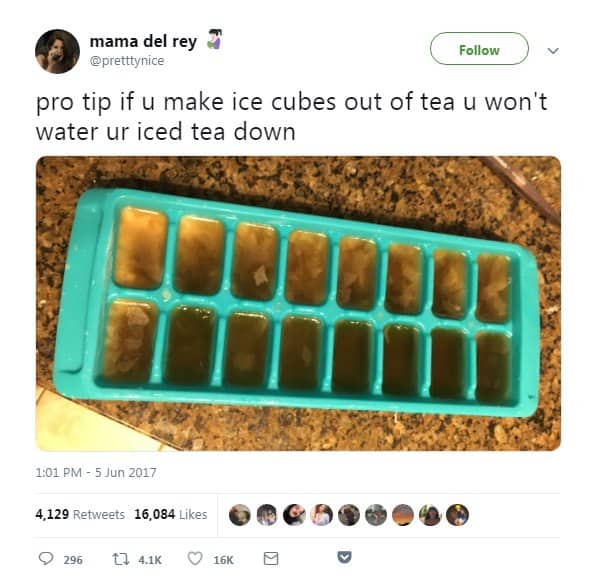Image resolution: width=593 pixels, height=581 pixels.
Task: Open tweet options chevron menu
Action: pyautogui.click(x=553, y=50)
